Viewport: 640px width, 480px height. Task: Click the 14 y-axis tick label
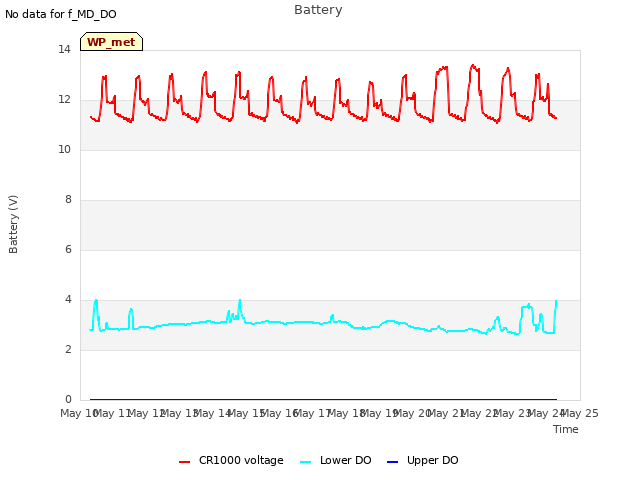64,49
